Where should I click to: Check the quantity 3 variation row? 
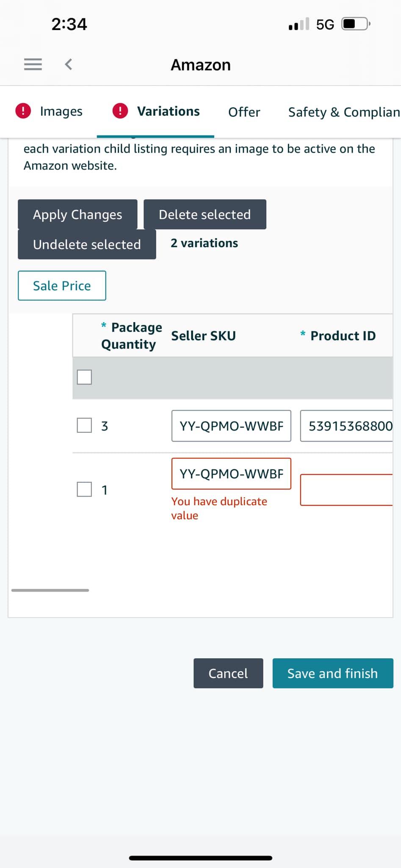click(x=84, y=426)
